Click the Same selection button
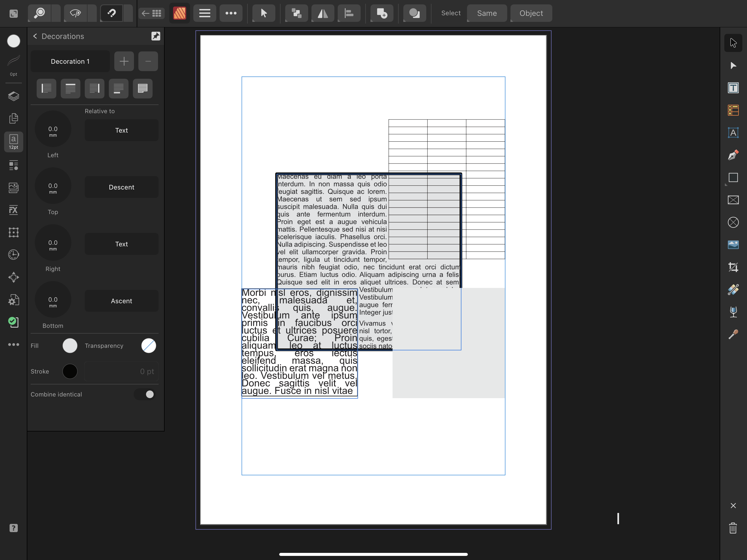The image size is (747, 560). tap(486, 13)
